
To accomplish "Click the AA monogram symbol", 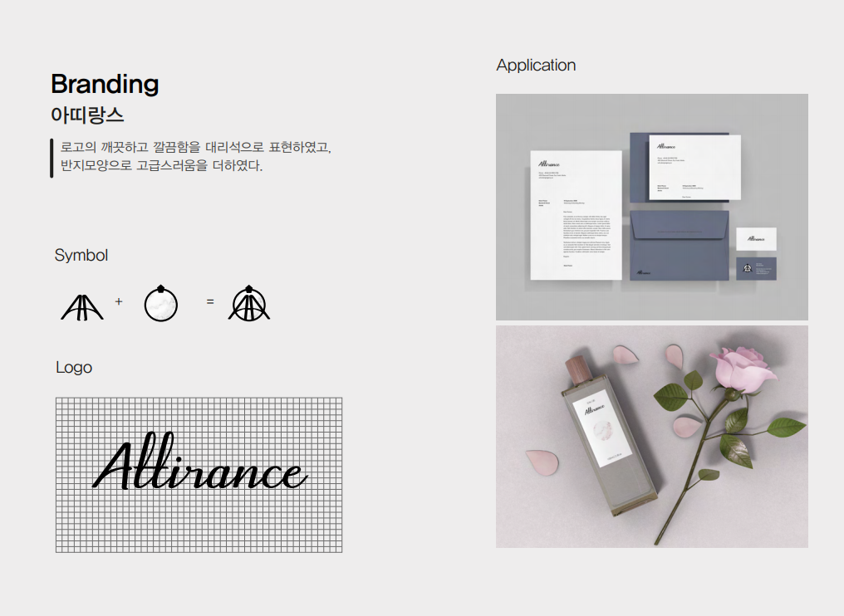I will (x=81, y=306).
